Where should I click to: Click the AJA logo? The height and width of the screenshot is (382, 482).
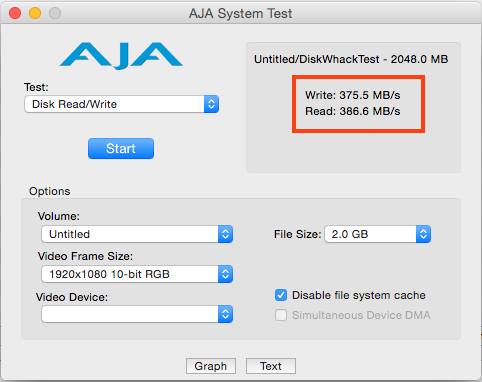click(x=121, y=56)
